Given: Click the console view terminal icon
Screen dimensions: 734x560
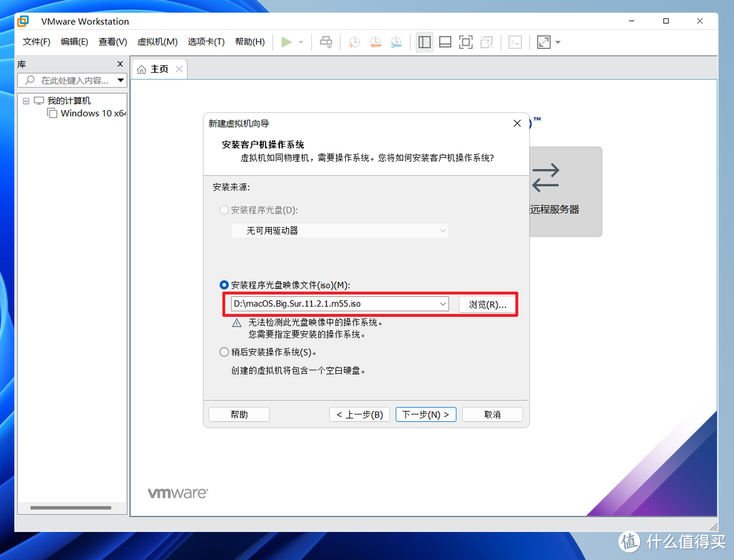Looking at the screenshot, I should [515, 42].
